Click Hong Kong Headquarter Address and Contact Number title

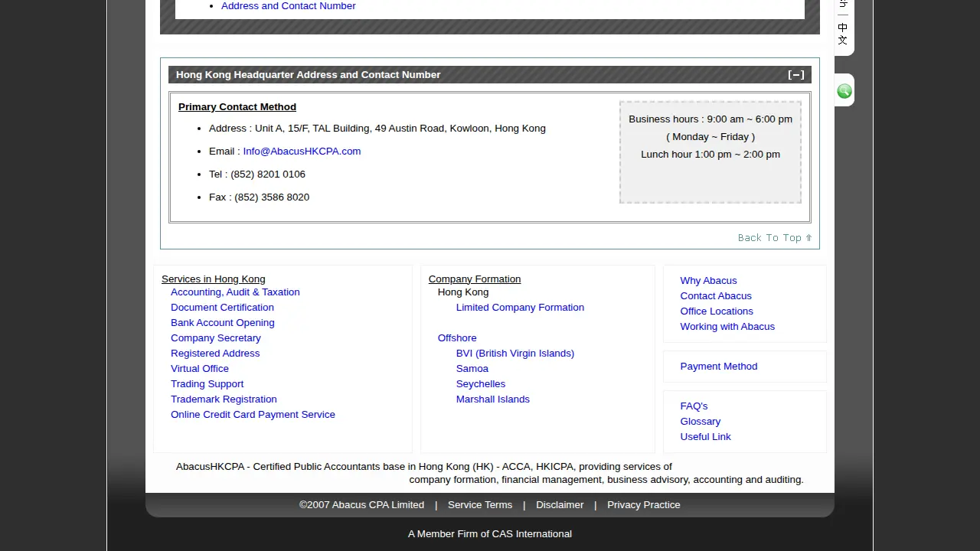point(308,75)
